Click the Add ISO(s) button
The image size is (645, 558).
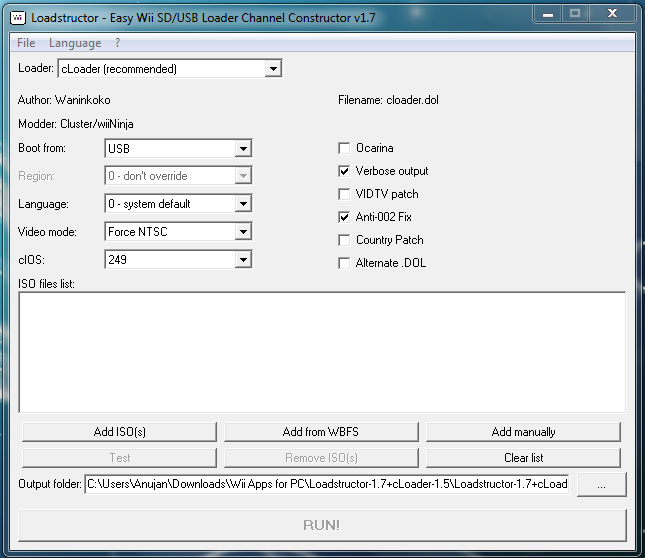[119, 432]
